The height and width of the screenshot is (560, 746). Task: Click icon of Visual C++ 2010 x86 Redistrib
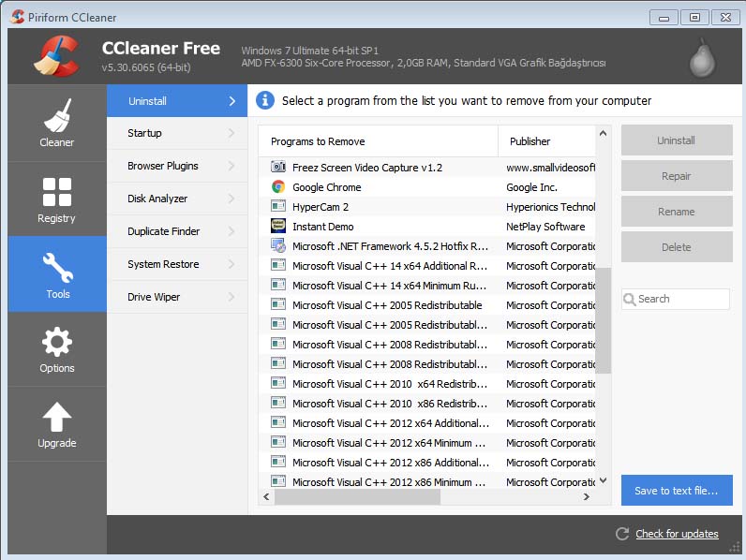click(x=278, y=403)
